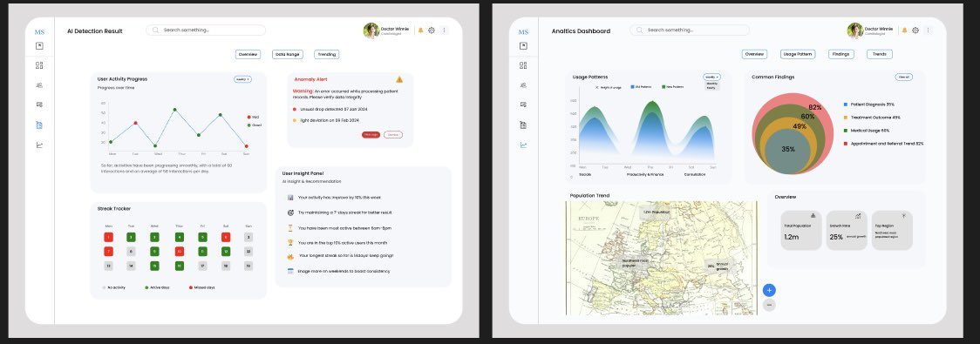Click grey streak cell for day 14

point(132,266)
